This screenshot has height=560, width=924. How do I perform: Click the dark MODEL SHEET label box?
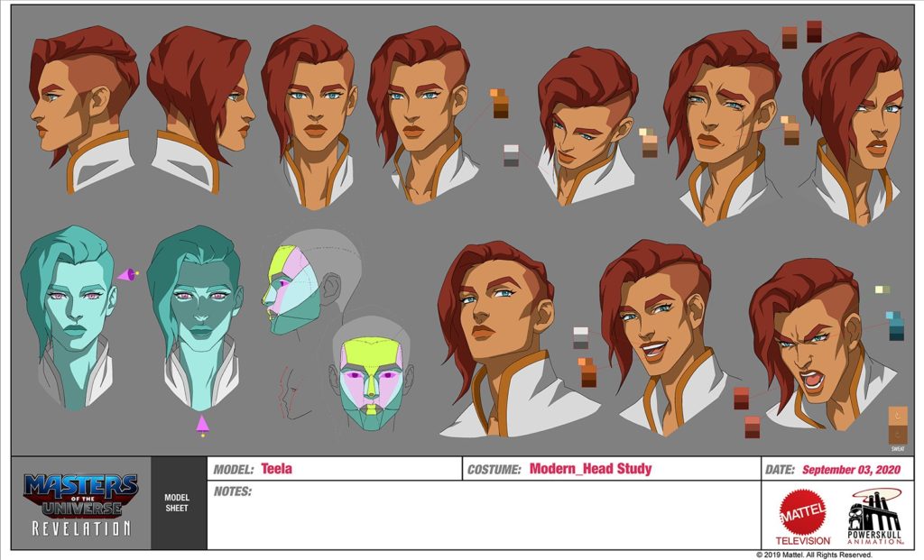178,503
